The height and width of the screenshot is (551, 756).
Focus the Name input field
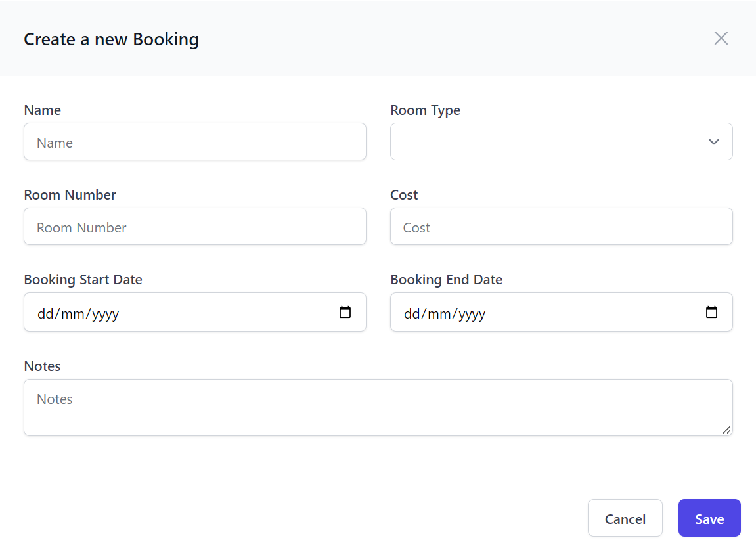coord(194,142)
